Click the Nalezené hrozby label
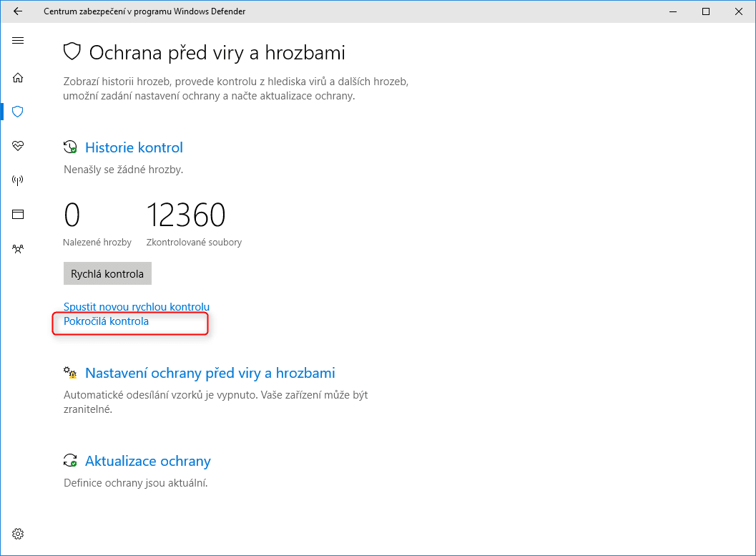 (97, 242)
